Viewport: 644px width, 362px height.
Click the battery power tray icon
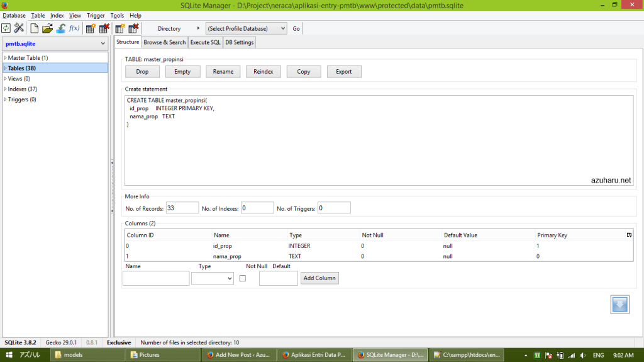coord(560,355)
